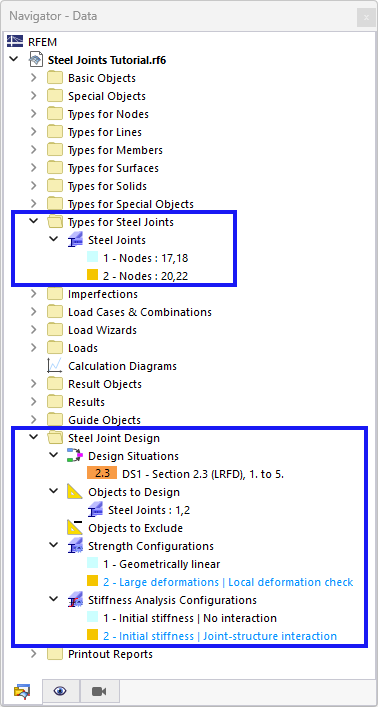Switch to the Views navigator tab with camera icon
378x707 pixels.
pyautogui.click(x=99, y=691)
